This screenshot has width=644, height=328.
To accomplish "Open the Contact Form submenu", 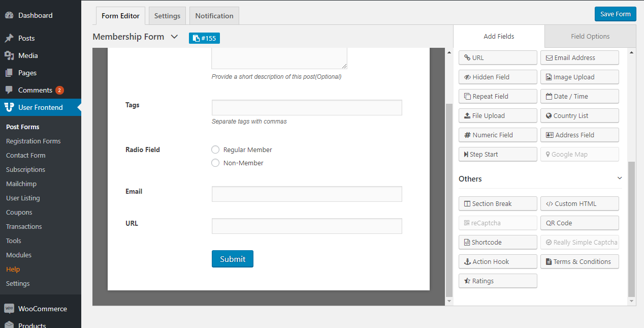I will tap(26, 155).
